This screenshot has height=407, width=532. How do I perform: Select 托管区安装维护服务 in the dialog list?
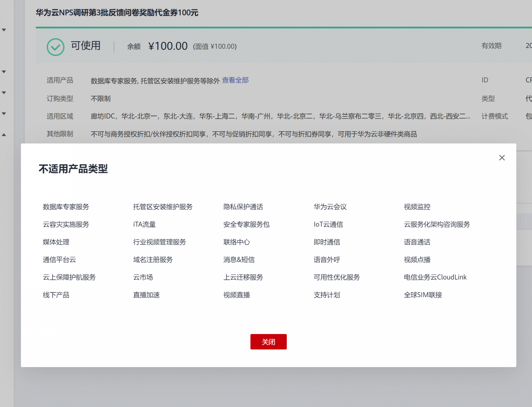[163, 207]
